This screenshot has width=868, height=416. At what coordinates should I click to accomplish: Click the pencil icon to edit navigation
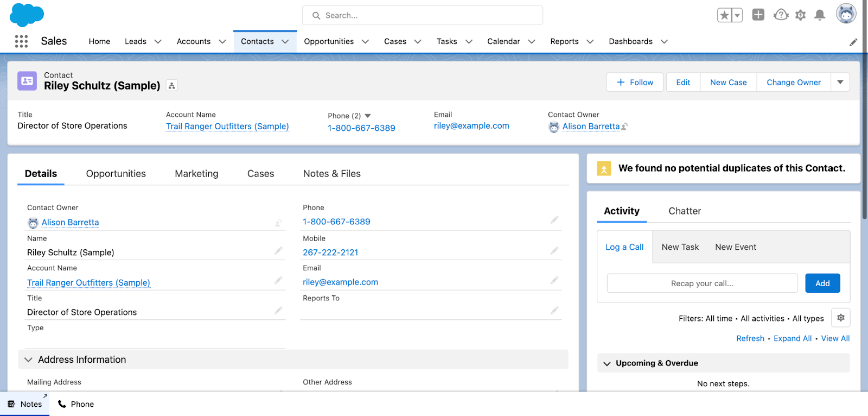[x=853, y=42]
